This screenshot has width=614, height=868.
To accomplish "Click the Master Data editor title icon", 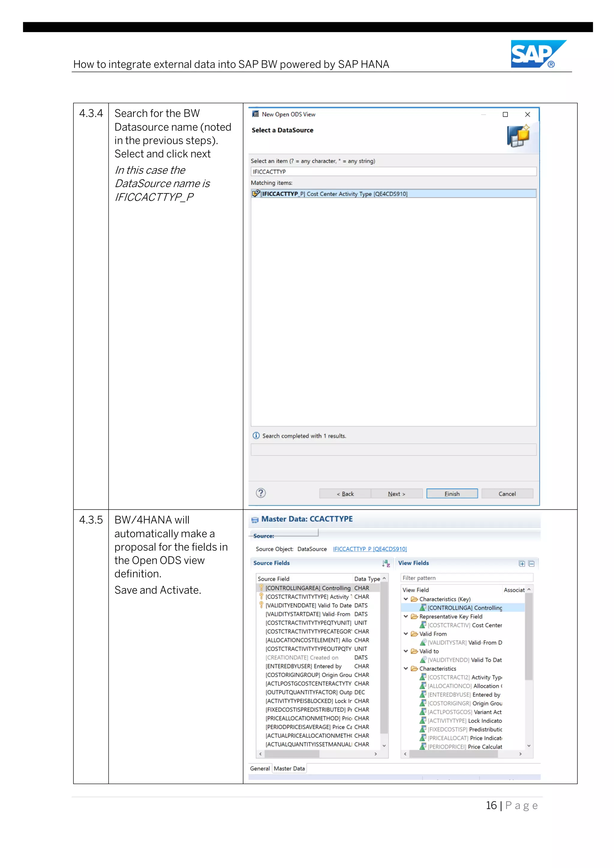I will point(255,520).
